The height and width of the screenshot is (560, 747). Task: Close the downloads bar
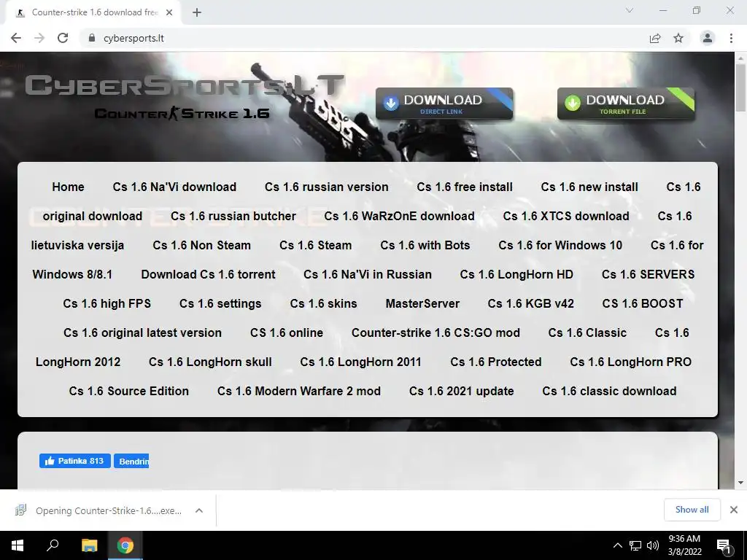(x=734, y=510)
